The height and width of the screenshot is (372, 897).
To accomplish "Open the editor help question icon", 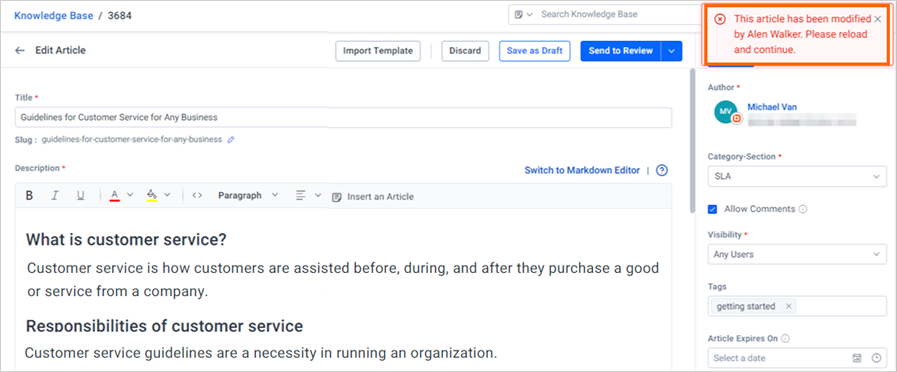I will click(x=662, y=170).
